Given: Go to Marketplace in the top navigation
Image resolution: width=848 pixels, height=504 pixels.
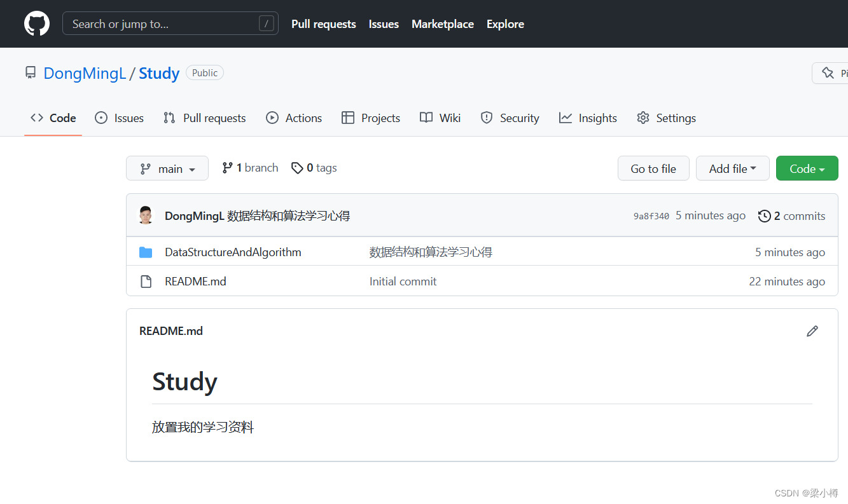Looking at the screenshot, I should pos(443,24).
